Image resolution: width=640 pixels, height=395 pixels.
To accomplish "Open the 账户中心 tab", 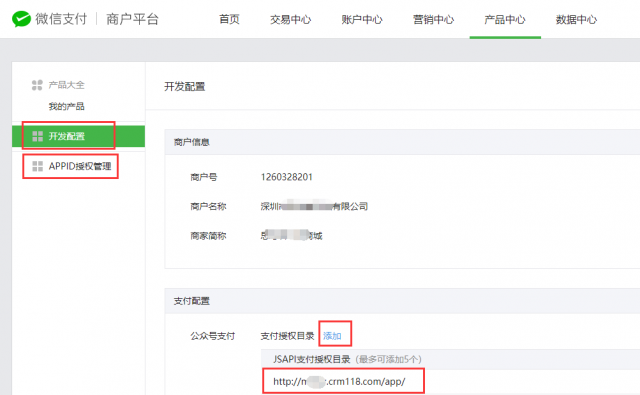I will click(x=362, y=19).
